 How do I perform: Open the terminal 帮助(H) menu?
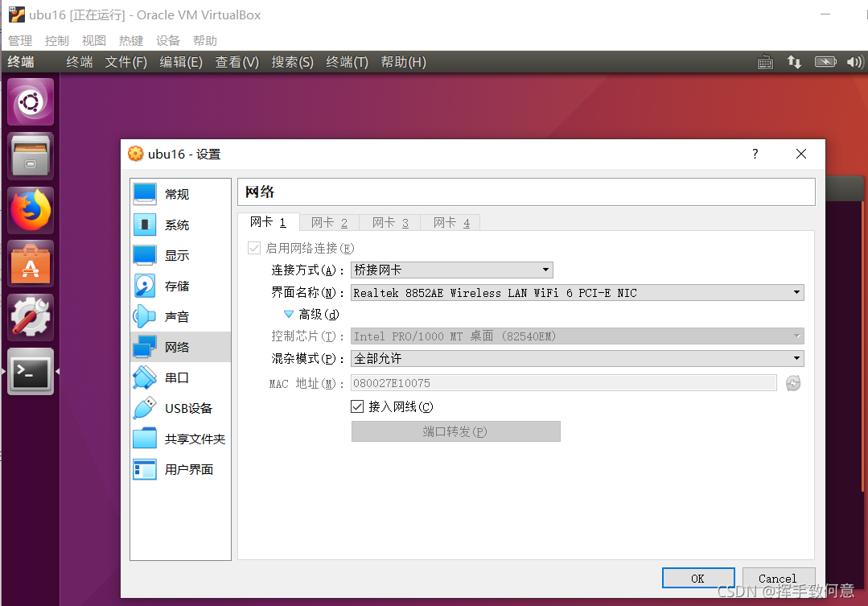click(x=404, y=62)
